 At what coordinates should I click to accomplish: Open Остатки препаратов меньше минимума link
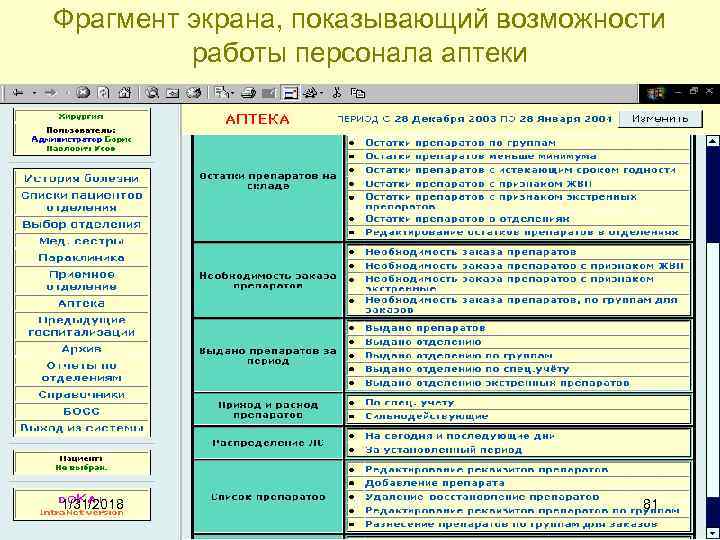tap(481, 156)
